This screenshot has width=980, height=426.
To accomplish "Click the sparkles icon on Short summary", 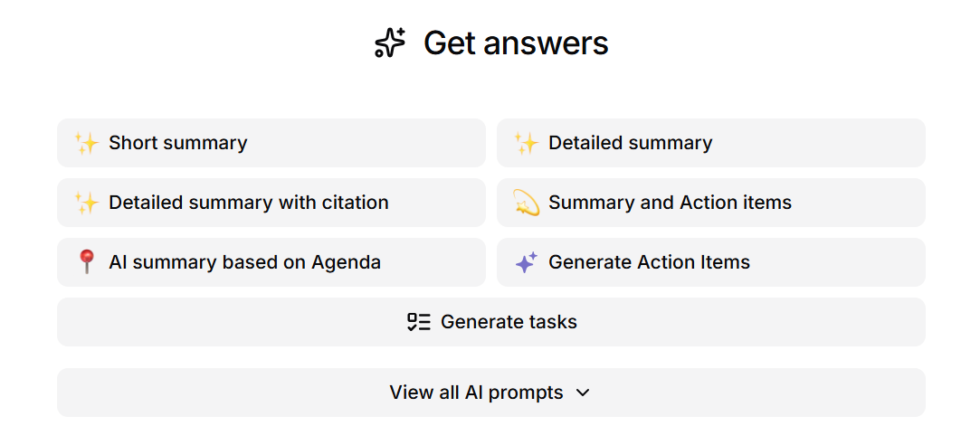I will (x=87, y=143).
